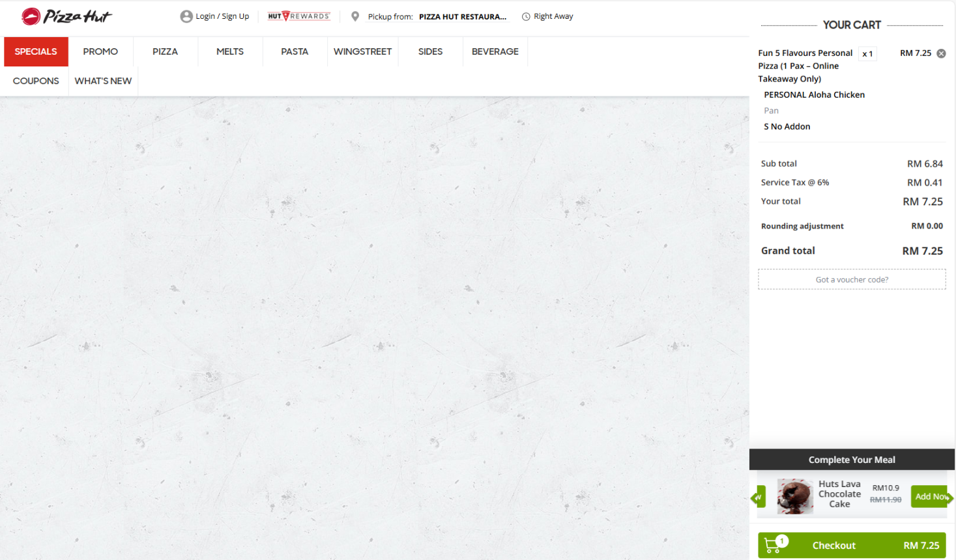Screen dimensions: 956x560
Task: Click the S No Addon line
Action: pyautogui.click(x=787, y=126)
